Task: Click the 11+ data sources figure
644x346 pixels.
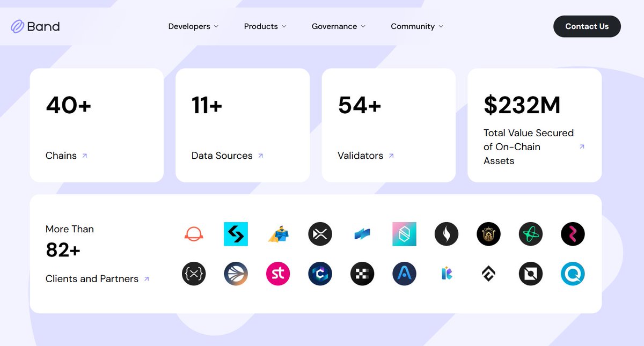Action: (207, 105)
